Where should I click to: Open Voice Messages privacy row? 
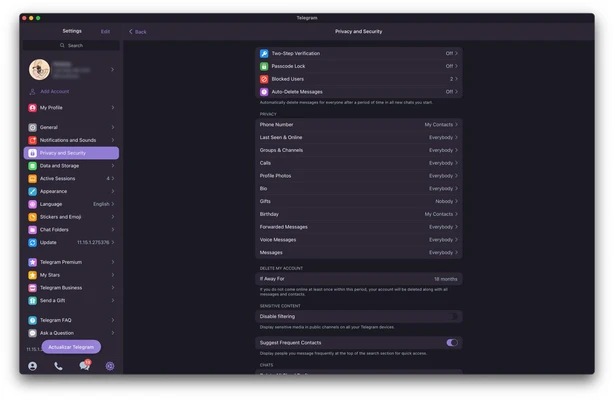coord(359,240)
